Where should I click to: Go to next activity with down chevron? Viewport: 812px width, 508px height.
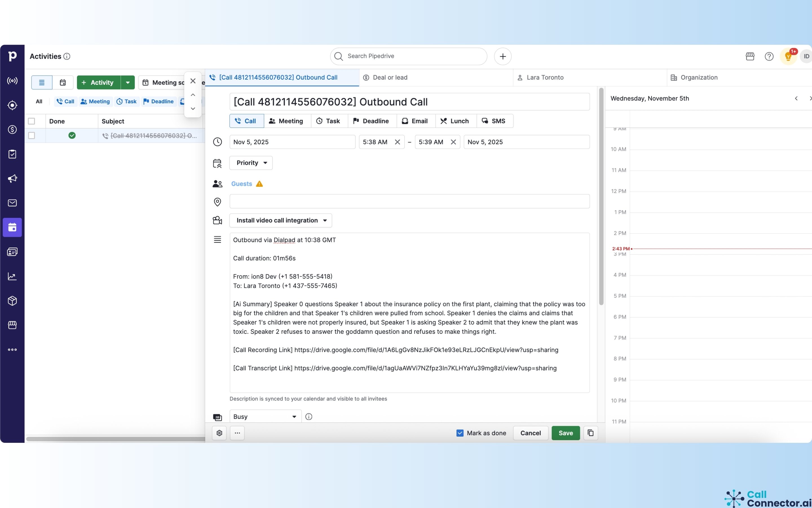(193, 109)
